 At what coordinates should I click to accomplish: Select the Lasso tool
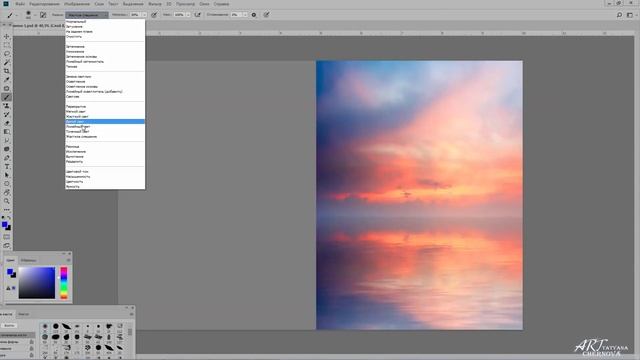[7, 53]
